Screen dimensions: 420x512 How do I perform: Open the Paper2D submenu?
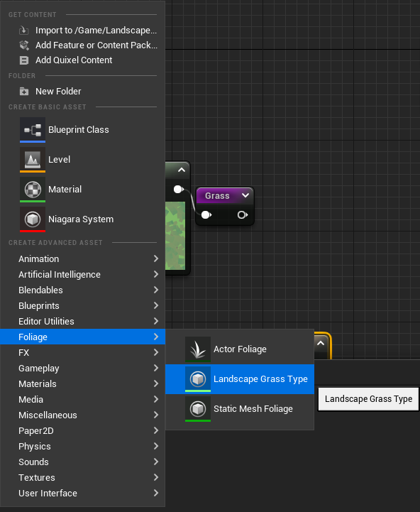82,431
